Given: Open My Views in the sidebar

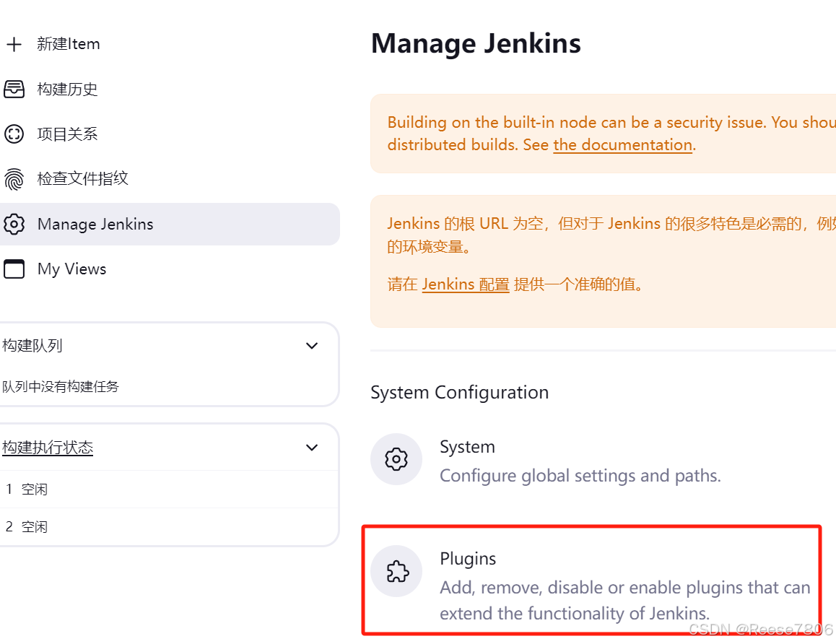Looking at the screenshot, I should click(72, 269).
